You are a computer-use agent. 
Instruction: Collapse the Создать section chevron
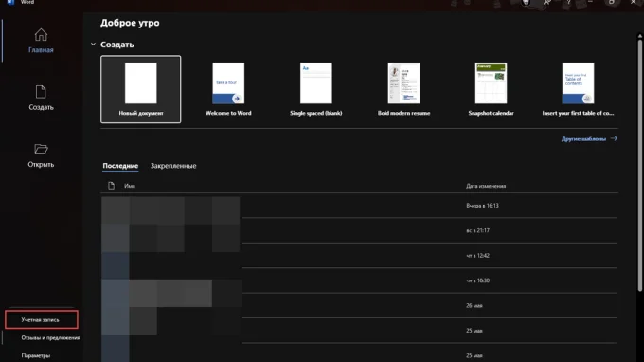(93, 44)
